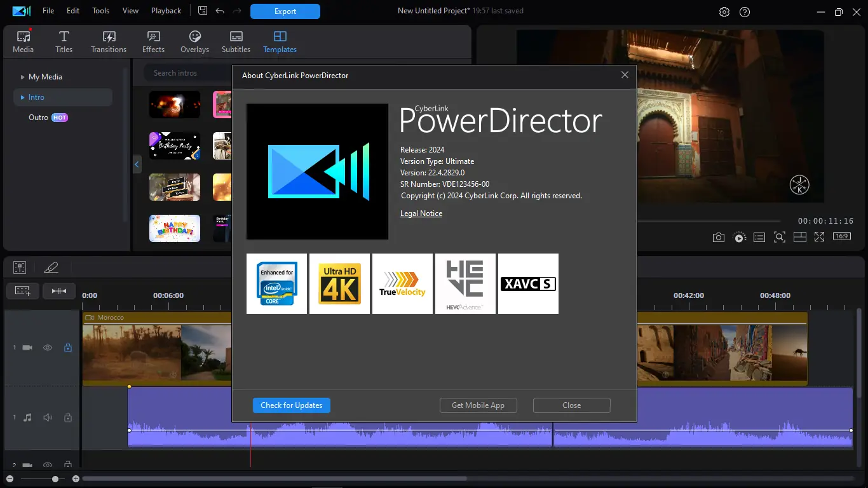This screenshot has height=488, width=868.
Task: Open the preview quality play icon
Action: coord(739,237)
